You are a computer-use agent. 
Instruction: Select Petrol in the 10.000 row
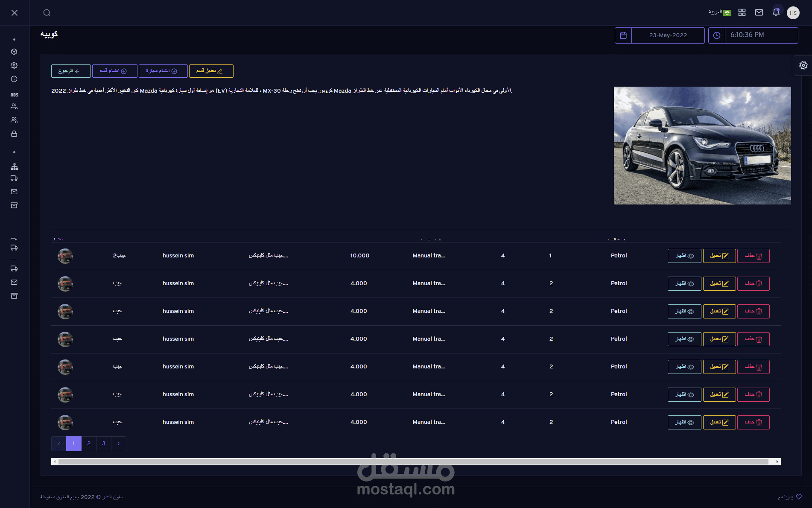(x=619, y=256)
